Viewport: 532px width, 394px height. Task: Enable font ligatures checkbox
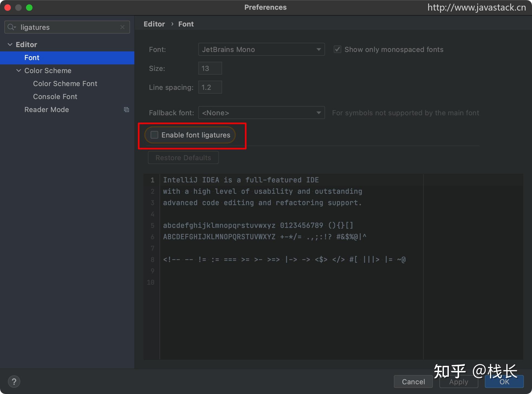tap(154, 135)
